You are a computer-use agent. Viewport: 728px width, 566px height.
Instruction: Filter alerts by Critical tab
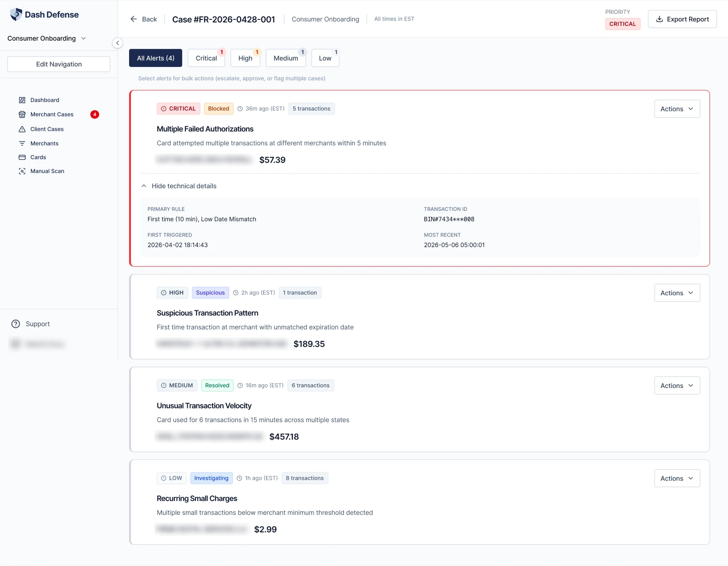206,58
